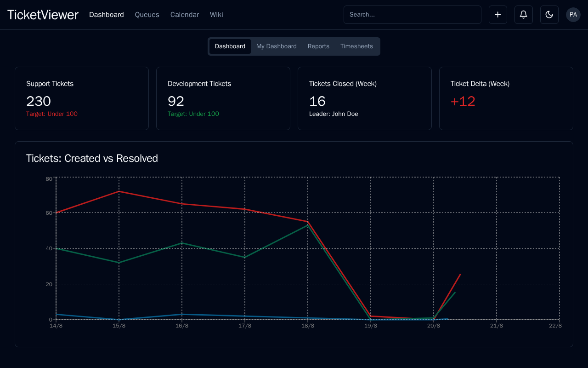Focus the Search input field
Viewport: 588px width, 368px height.
point(412,15)
